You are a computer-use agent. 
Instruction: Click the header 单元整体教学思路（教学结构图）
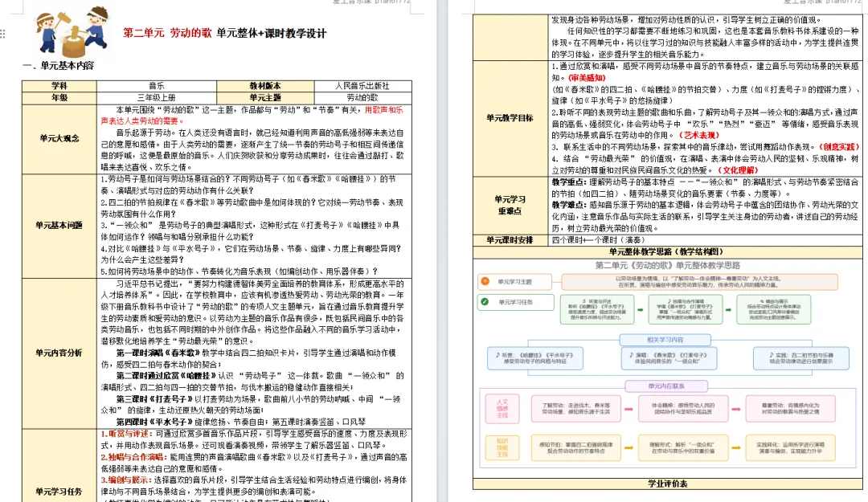coord(668,252)
